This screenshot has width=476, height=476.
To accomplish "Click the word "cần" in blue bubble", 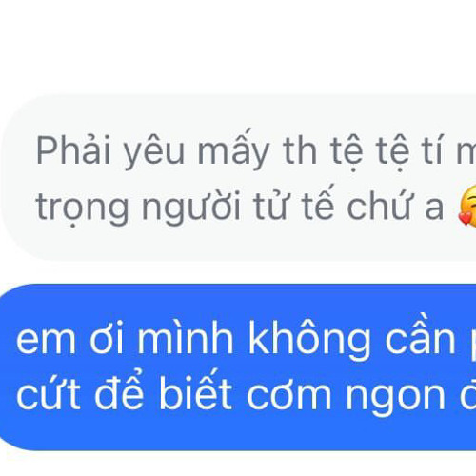I will click(x=420, y=337).
